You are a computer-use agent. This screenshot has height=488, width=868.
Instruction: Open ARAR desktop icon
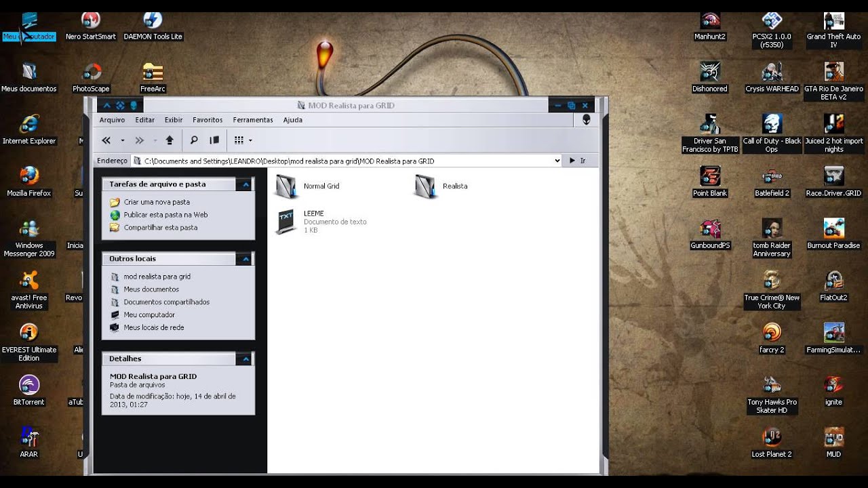[x=29, y=443]
